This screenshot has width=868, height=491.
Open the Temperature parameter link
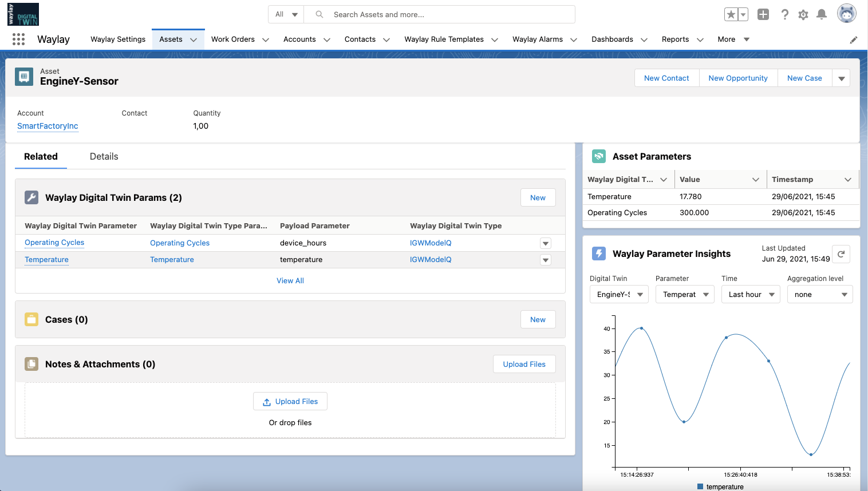click(x=46, y=260)
